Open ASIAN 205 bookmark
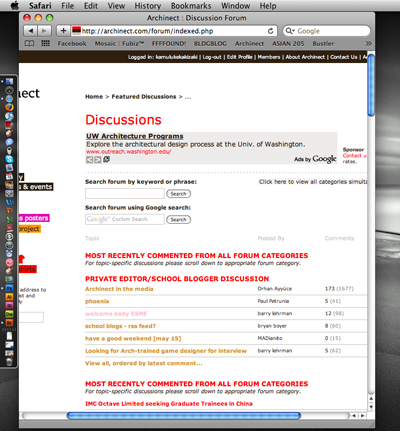The image size is (400, 431). coord(288,43)
